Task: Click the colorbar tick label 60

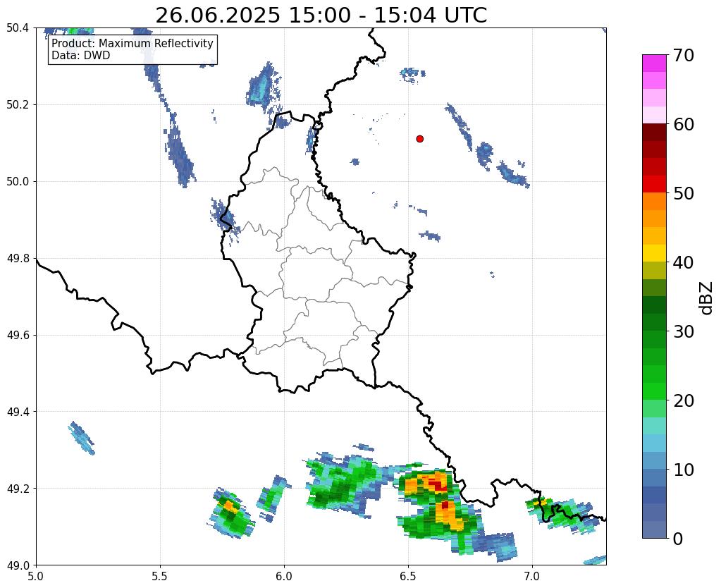Action: pos(684,124)
